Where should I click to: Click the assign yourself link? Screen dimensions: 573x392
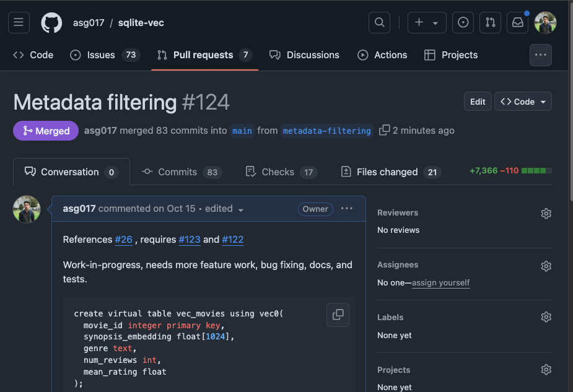click(x=440, y=283)
